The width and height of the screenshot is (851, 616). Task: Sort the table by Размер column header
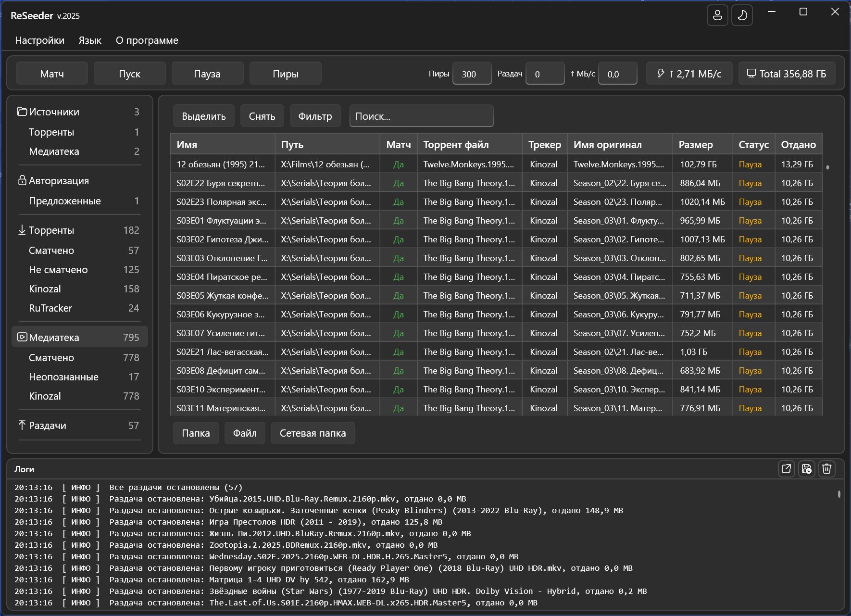coord(695,145)
